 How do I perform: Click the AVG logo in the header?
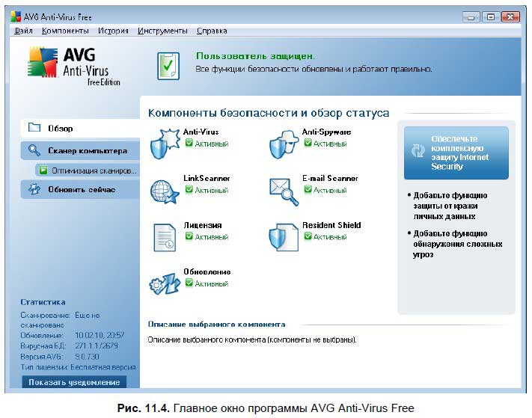73,66
